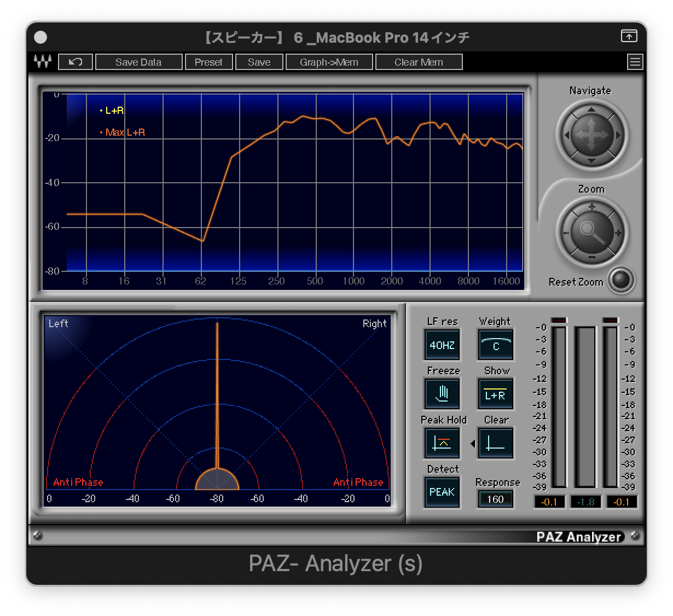Click the window close dot in title bar
The image size is (673, 616).
[x=40, y=37]
